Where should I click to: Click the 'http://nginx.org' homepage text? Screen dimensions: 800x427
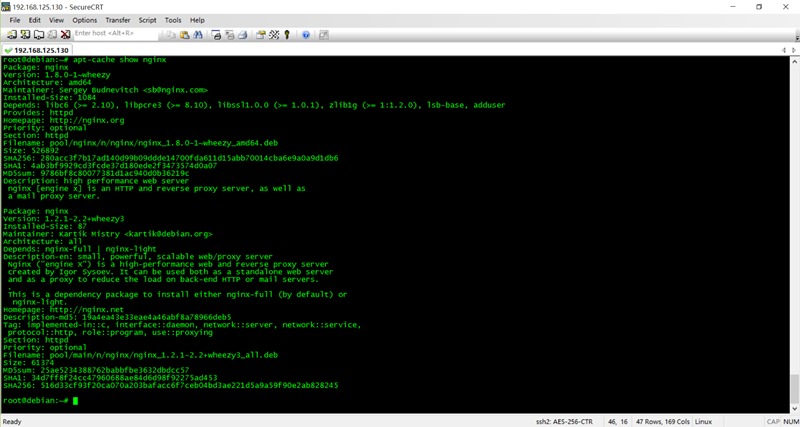click(x=86, y=120)
